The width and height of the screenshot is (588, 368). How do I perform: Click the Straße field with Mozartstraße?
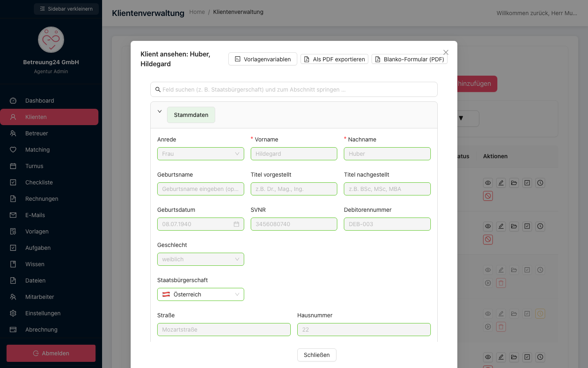pyautogui.click(x=224, y=330)
